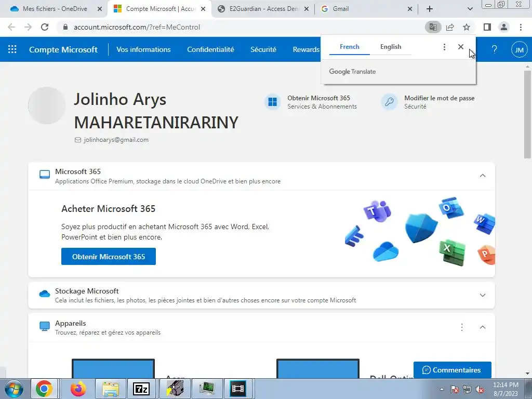The image size is (532, 399).
Task: Close the OneDrive tab
Action: pyautogui.click(x=100, y=9)
